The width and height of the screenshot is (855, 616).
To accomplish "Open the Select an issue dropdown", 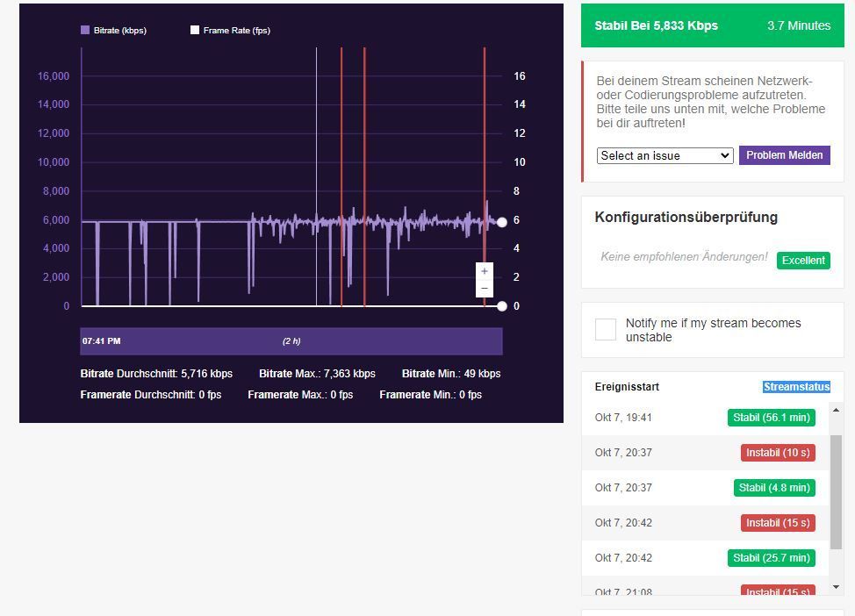I will pos(665,155).
